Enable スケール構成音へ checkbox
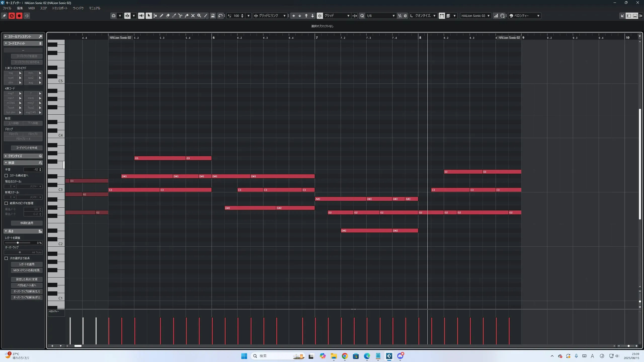The image size is (644, 362). (6, 175)
